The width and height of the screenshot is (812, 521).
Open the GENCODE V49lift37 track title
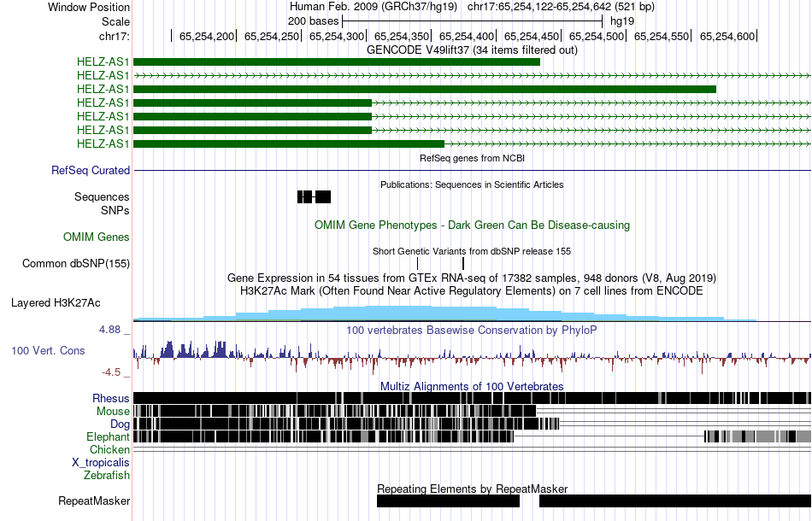(472, 50)
